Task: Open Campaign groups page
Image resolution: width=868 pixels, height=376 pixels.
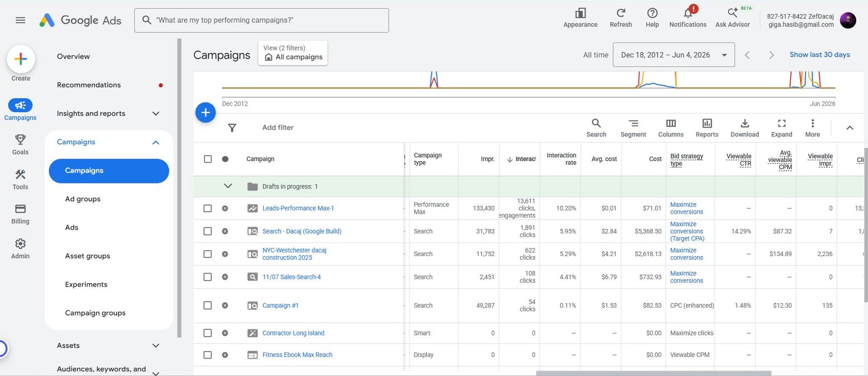Action: pyautogui.click(x=95, y=313)
